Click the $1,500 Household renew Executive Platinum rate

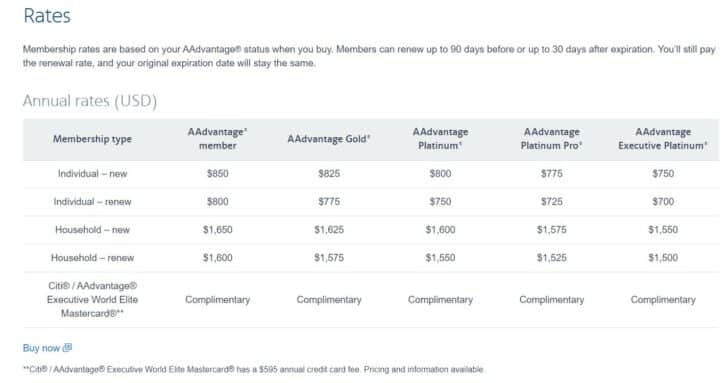click(663, 258)
